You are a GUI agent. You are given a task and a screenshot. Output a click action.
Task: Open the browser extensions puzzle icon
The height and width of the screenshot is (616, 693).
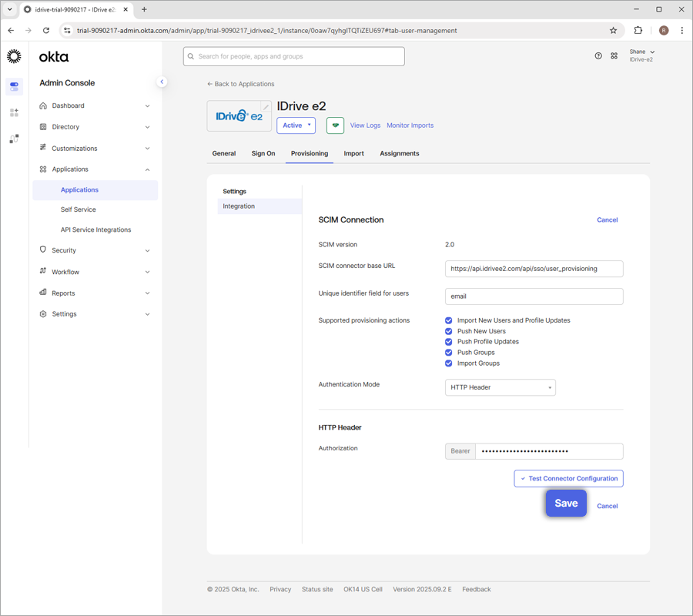click(x=638, y=31)
